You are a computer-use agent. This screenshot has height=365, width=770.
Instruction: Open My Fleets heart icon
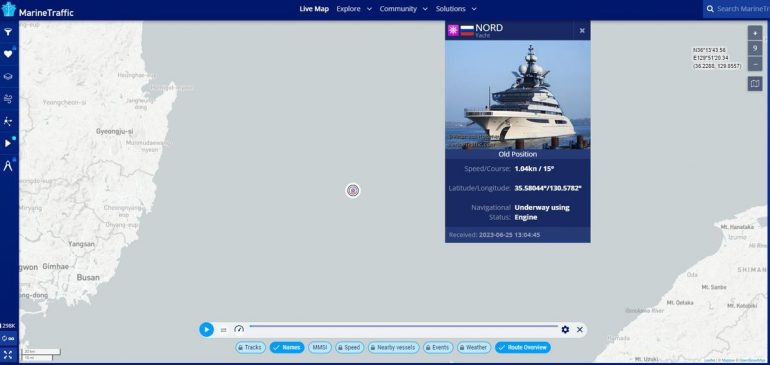click(x=8, y=54)
